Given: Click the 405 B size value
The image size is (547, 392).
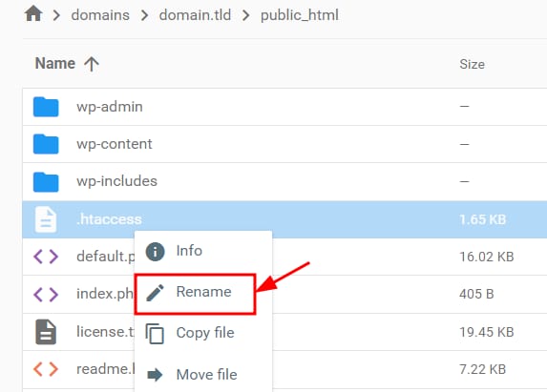Looking at the screenshot, I should [476, 294].
